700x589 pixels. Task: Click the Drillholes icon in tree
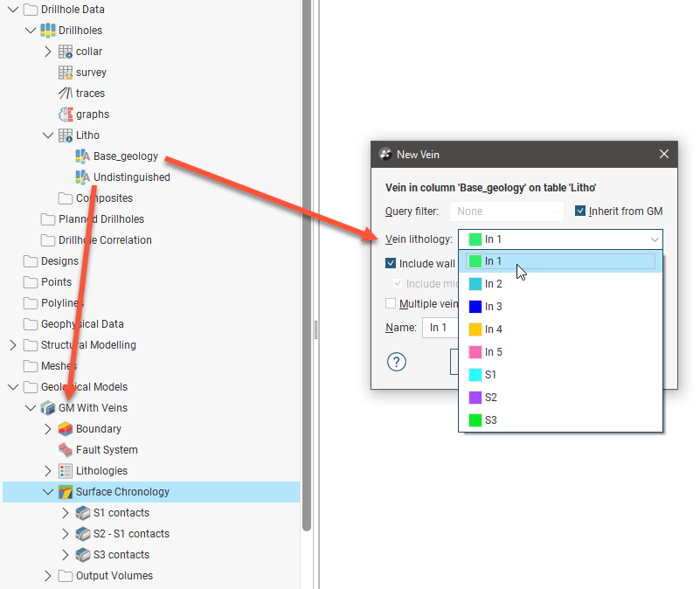pos(48,31)
